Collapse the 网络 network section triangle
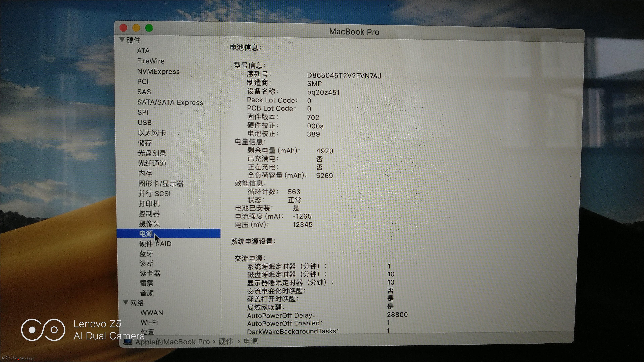Image resolution: width=644 pixels, height=362 pixels. (x=126, y=303)
